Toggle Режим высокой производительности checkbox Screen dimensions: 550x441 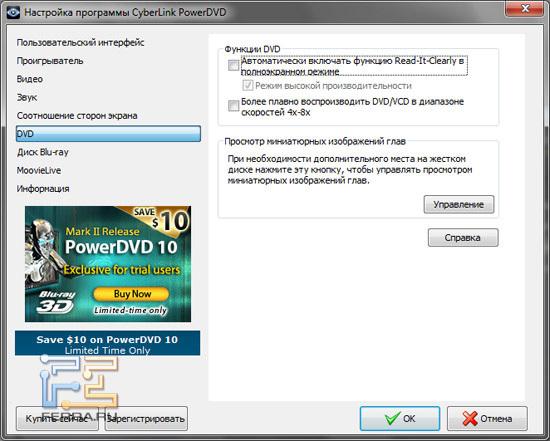(248, 85)
